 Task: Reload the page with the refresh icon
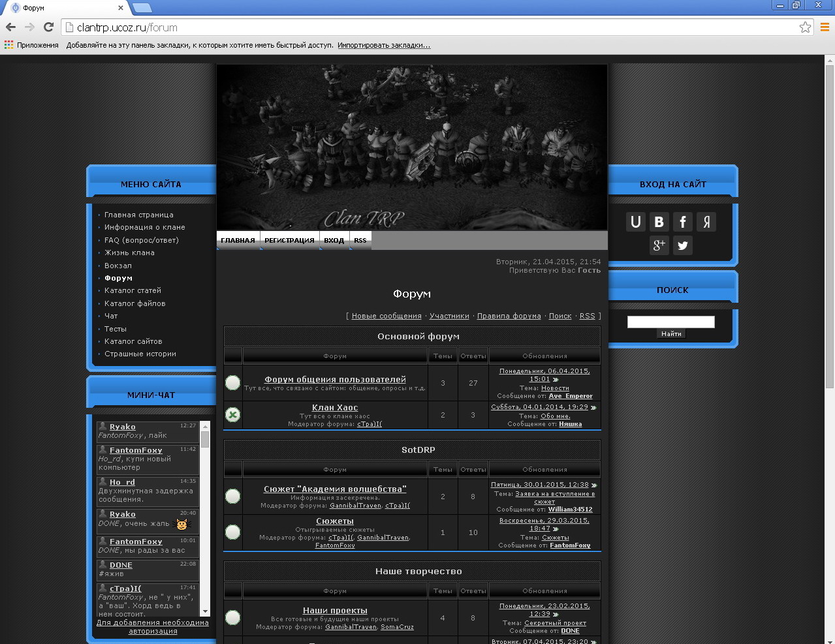pyautogui.click(x=48, y=27)
